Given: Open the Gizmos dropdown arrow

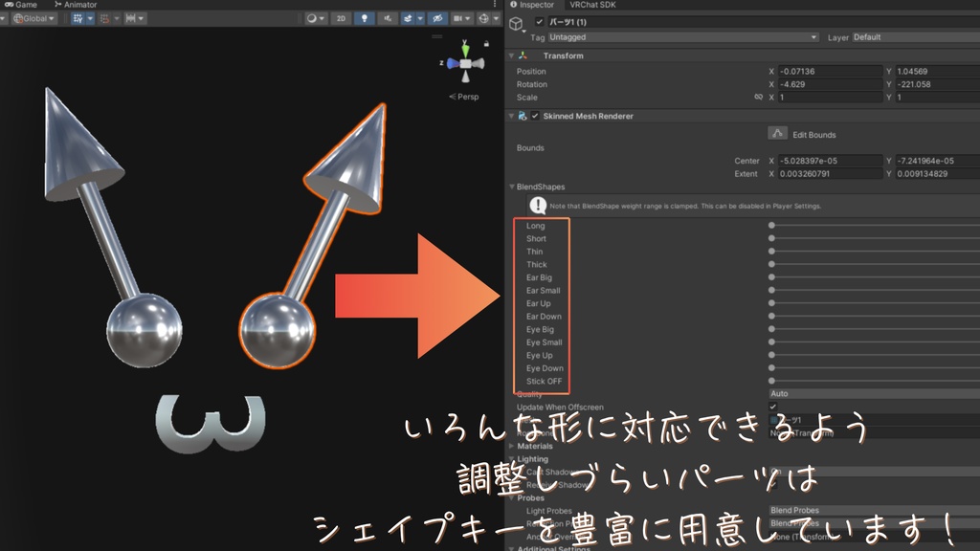Looking at the screenshot, I should 496,19.
